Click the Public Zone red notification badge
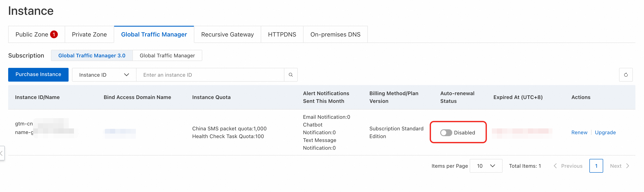The height and width of the screenshot is (192, 644). pyautogui.click(x=54, y=34)
